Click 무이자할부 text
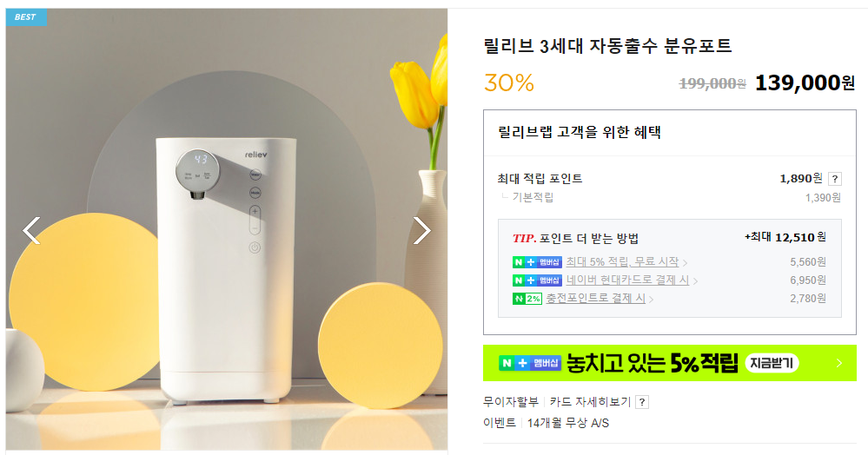 click(x=510, y=402)
